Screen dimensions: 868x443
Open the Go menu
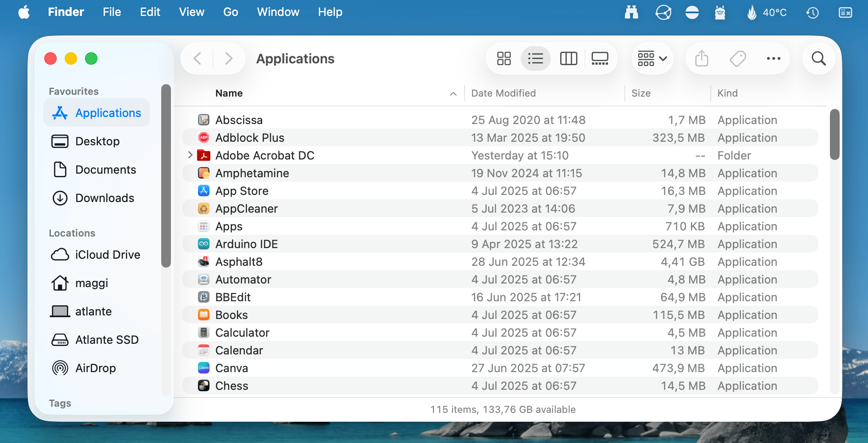tap(230, 12)
